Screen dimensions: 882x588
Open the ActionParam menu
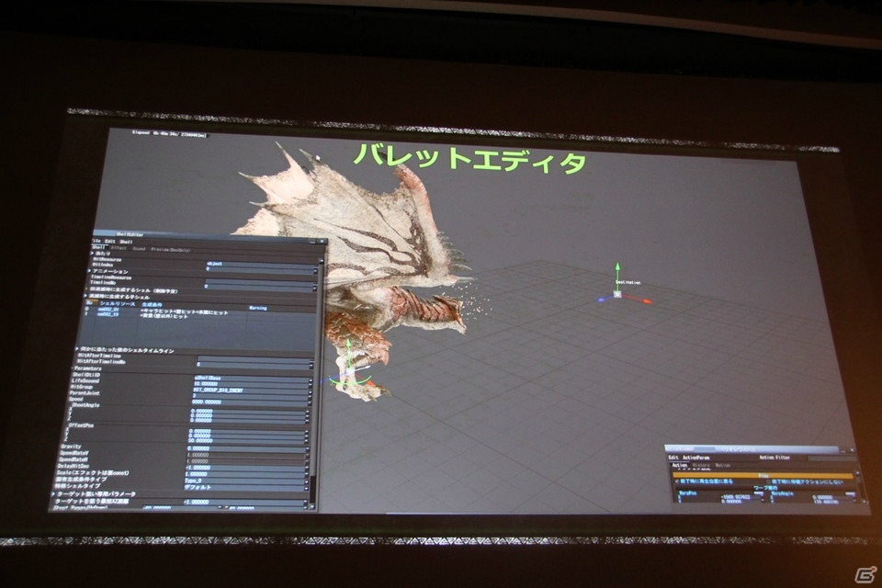[695, 458]
